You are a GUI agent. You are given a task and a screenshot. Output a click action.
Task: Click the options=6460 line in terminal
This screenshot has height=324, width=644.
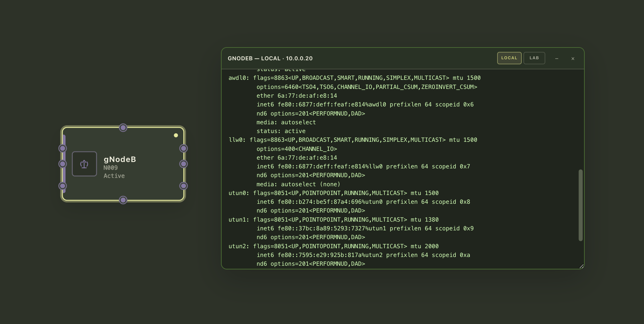click(367, 87)
